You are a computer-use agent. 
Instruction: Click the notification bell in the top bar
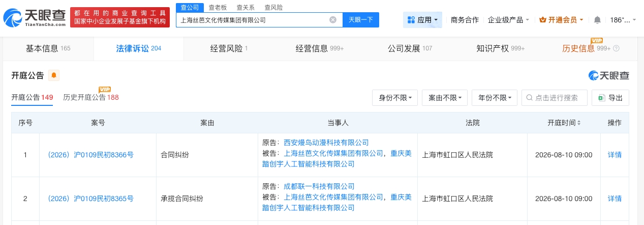[597, 20]
